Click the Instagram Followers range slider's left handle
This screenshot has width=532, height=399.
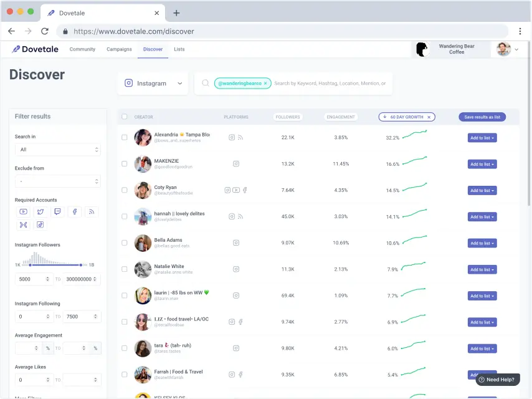coord(30,265)
